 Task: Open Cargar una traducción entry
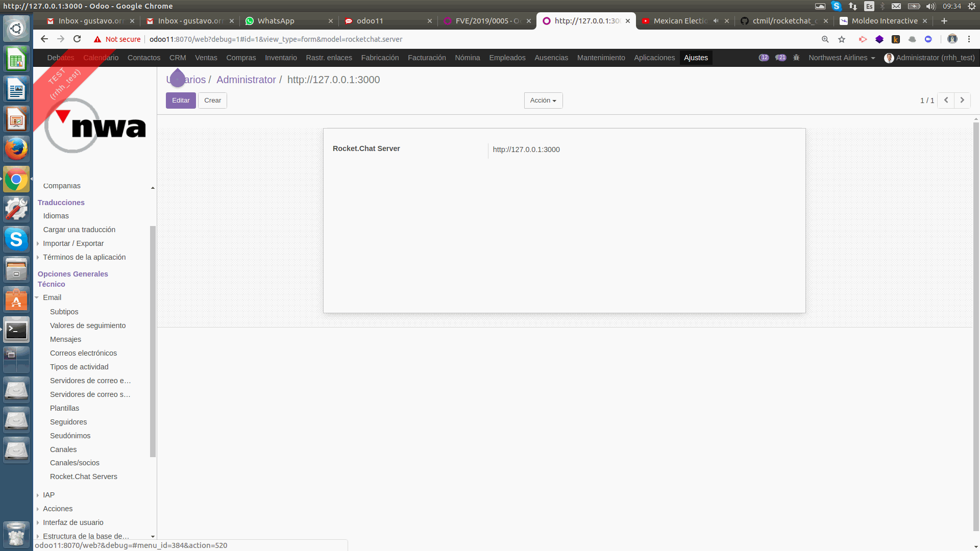pyautogui.click(x=79, y=230)
